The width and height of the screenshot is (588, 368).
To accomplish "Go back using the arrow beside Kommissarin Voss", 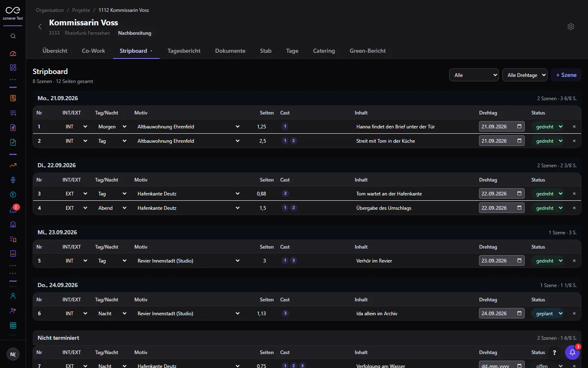I will [x=40, y=27].
